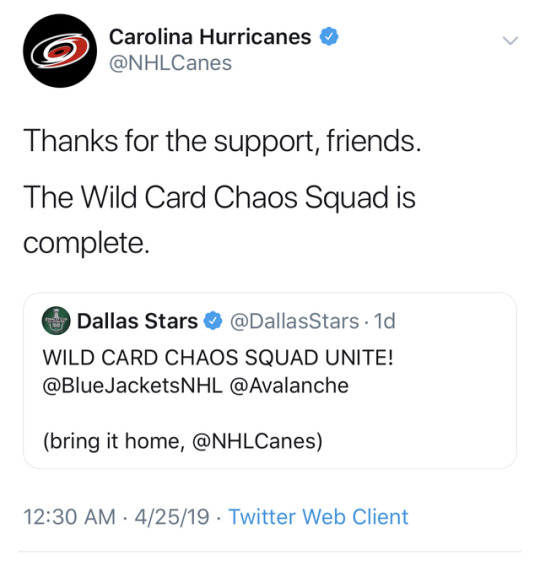540x561 pixels.
Task: Click the Dallas Stars verified badge
Action: 213,321
